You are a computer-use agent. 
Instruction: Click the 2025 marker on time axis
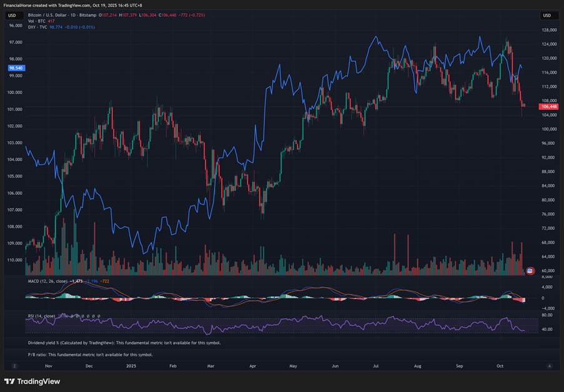pos(131,366)
